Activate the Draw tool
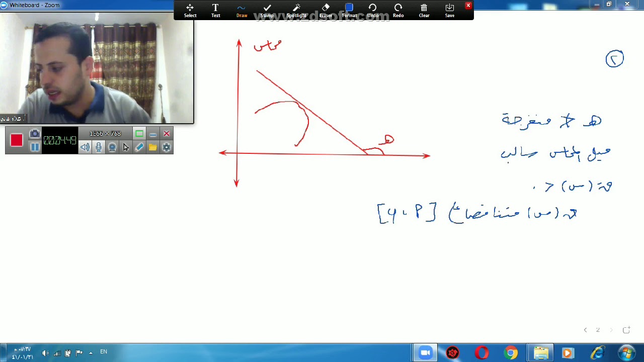 [242, 10]
